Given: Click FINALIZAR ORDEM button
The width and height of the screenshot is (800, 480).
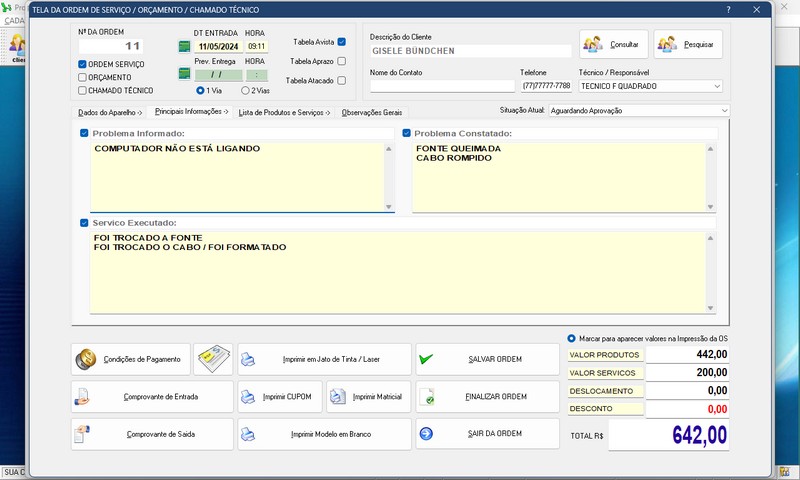Looking at the screenshot, I should pos(486,397).
